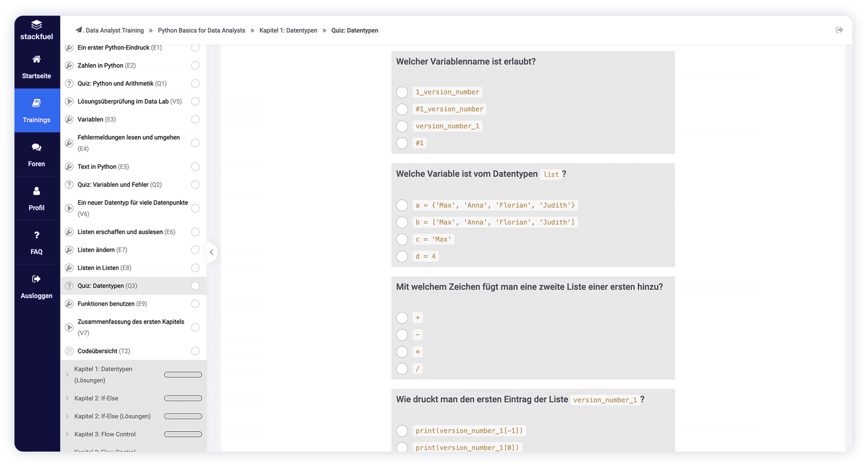Open Kapitel 1: Datentypen breadcrumb link
Viewport: 868px width, 470px height.
pos(288,31)
